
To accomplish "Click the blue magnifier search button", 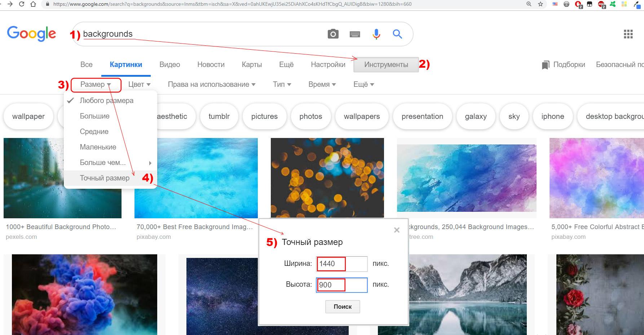I will (397, 34).
